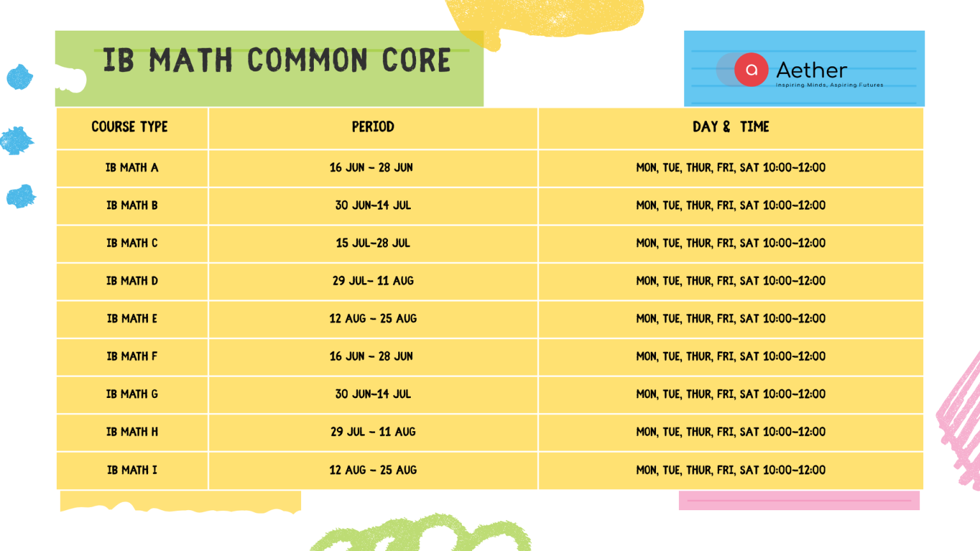
Task: Click the red Aether logo circle
Action: [751, 70]
